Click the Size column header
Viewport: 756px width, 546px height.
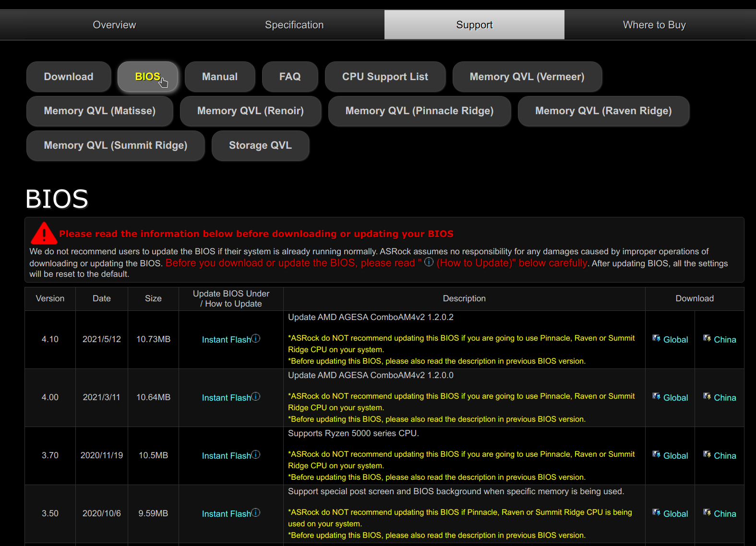coord(153,298)
